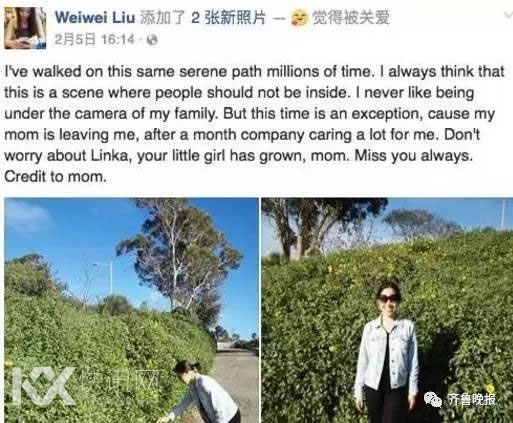Open the 2月5日 16:14 timestamp link
Image resolution: width=513 pixels, height=423 pixels.
(x=95, y=40)
